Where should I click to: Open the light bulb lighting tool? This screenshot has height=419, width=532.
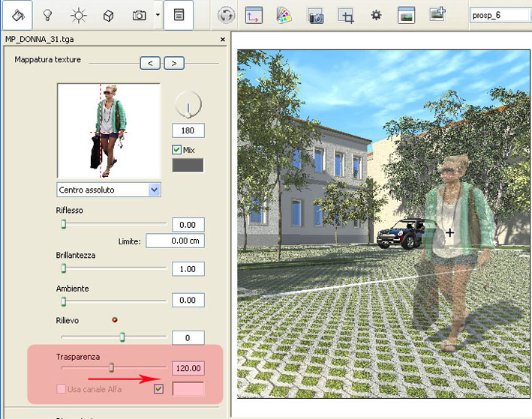[47, 14]
